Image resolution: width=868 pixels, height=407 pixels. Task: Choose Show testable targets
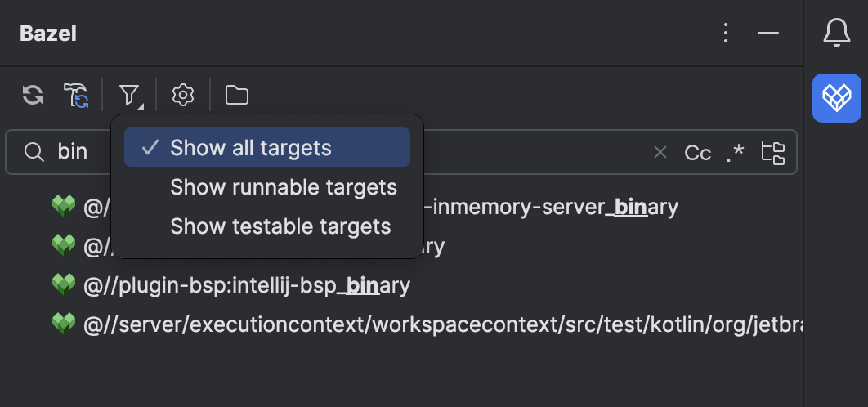[x=280, y=226]
